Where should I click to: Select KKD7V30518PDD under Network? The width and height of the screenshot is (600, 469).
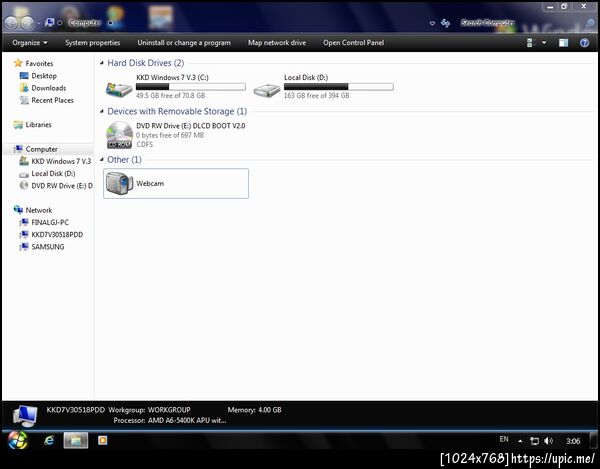tap(57, 234)
